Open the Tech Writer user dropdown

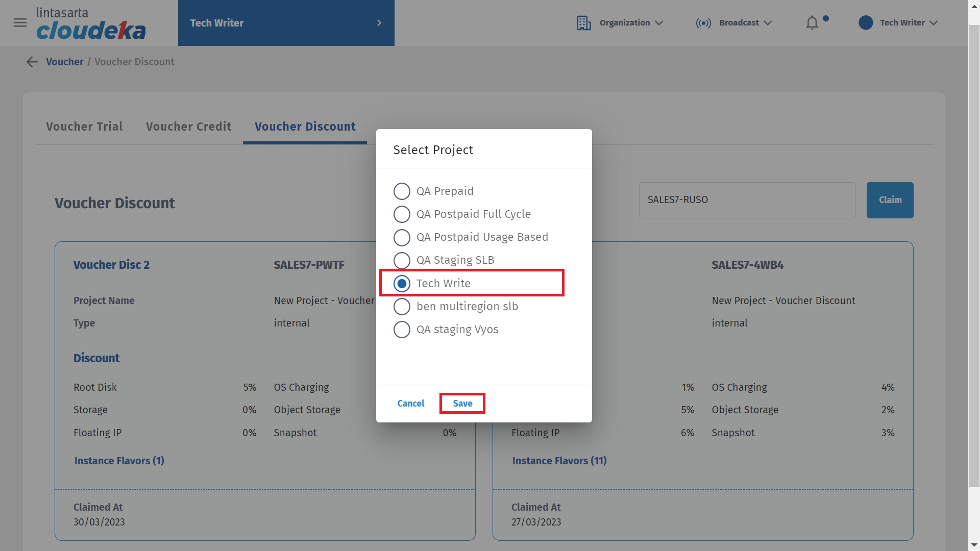point(934,23)
